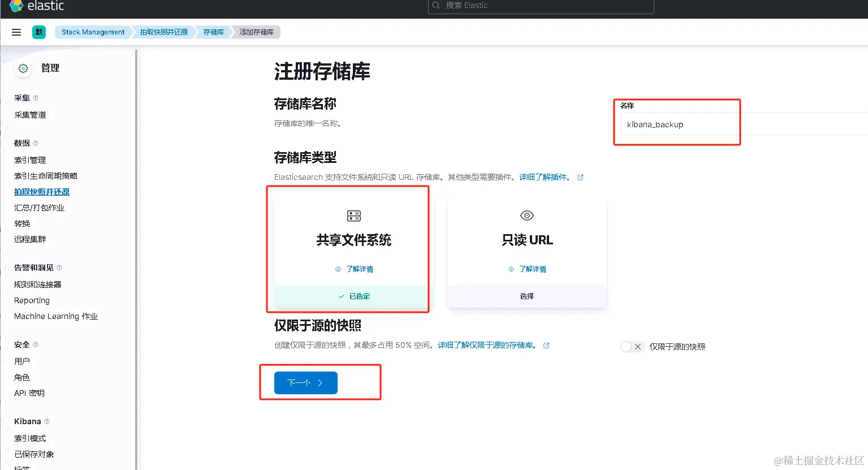Click the sidebar vertical scrollbar

[136, 259]
